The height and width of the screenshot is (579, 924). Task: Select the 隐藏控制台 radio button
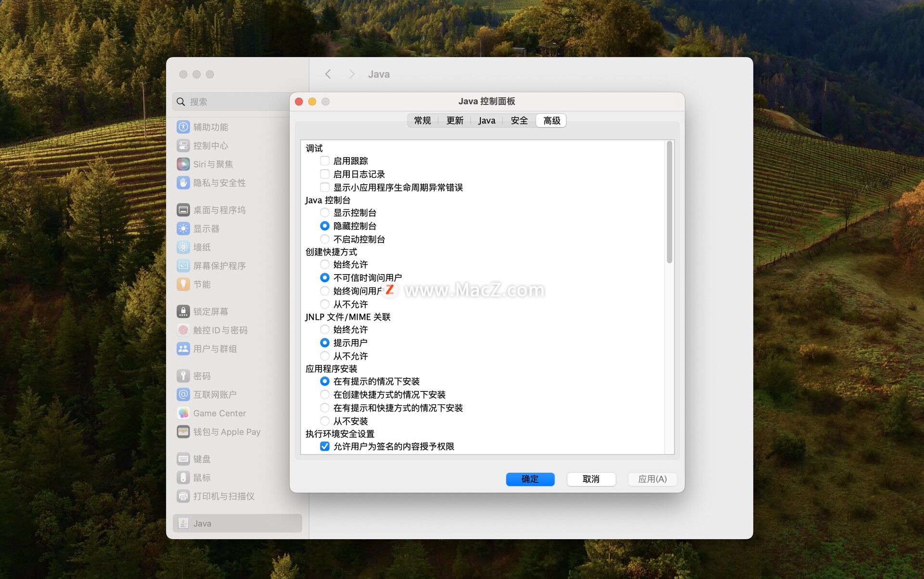coord(325,226)
